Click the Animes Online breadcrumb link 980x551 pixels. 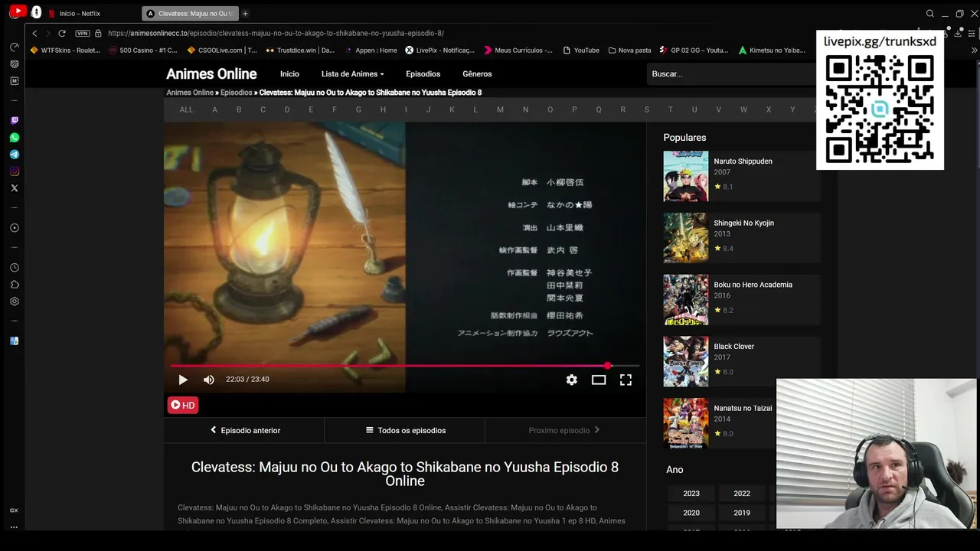click(x=190, y=93)
